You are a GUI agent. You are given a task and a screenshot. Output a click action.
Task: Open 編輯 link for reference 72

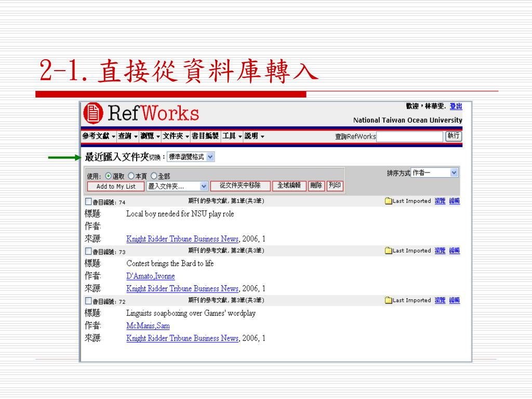click(454, 300)
